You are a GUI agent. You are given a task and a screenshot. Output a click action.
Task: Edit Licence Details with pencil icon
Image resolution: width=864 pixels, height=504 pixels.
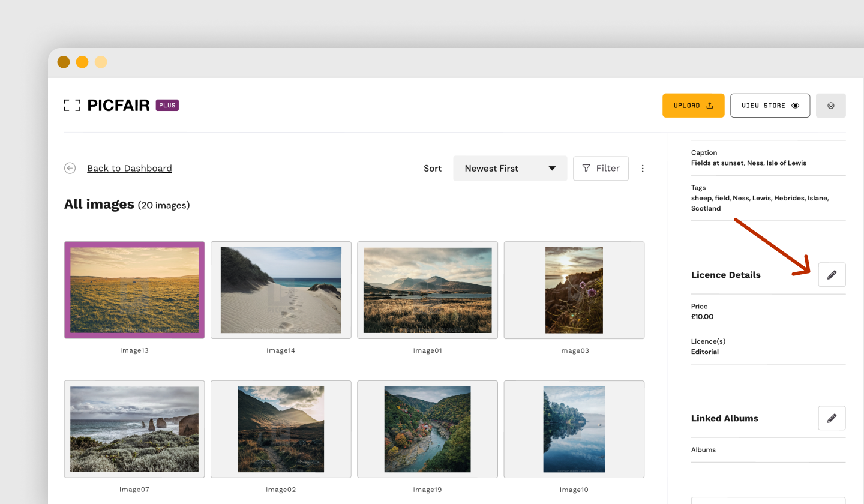(832, 275)
